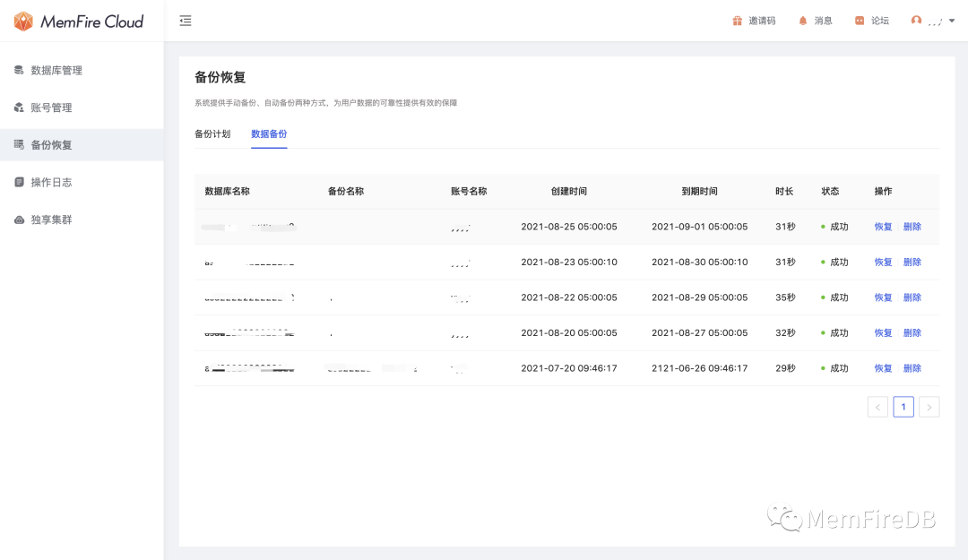Click the bell icon next to 消息
Viewport: 968px width, 560px height.
tap(802, 21)
